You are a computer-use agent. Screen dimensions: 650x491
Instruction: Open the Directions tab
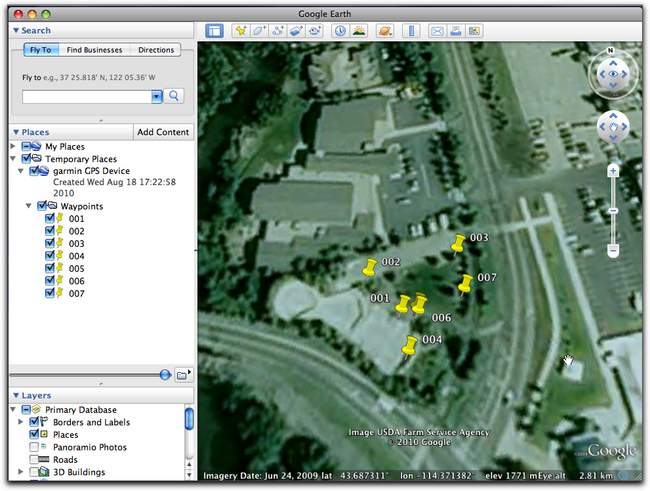pos(156,49)
